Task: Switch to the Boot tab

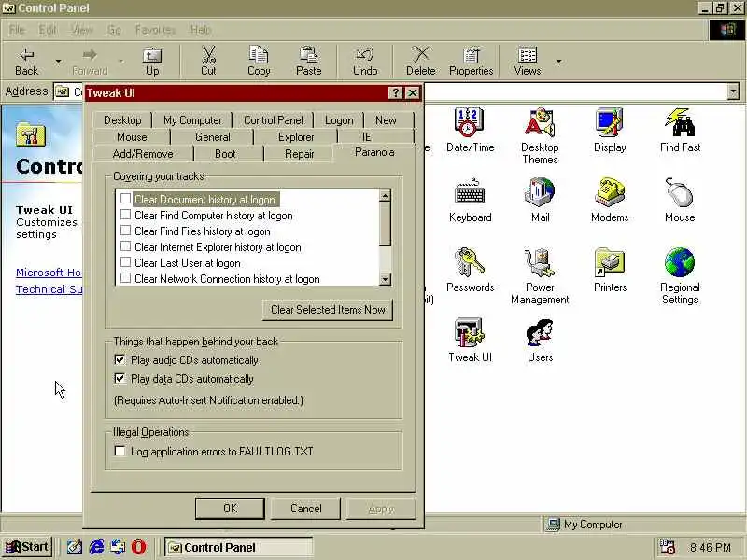Action: tap(225, 154)
